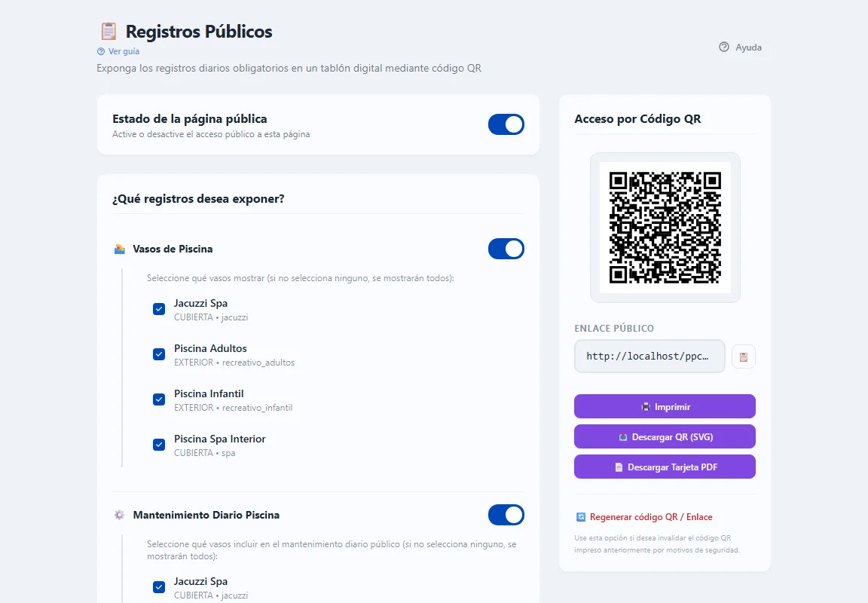Click the ¿Qué registros desea exponer? heading

coord(198,199)
